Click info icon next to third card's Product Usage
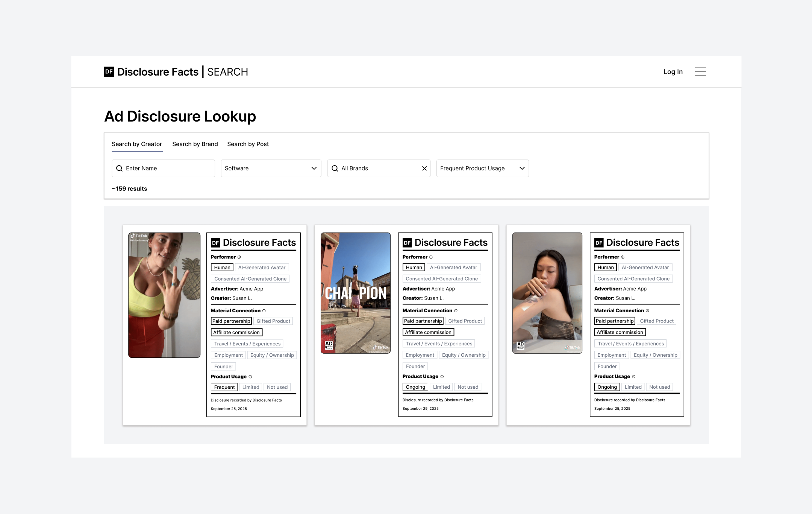Image resolution: width=812 pixels, height=514 pixels. pyautogui.click(x=634, y=377)
